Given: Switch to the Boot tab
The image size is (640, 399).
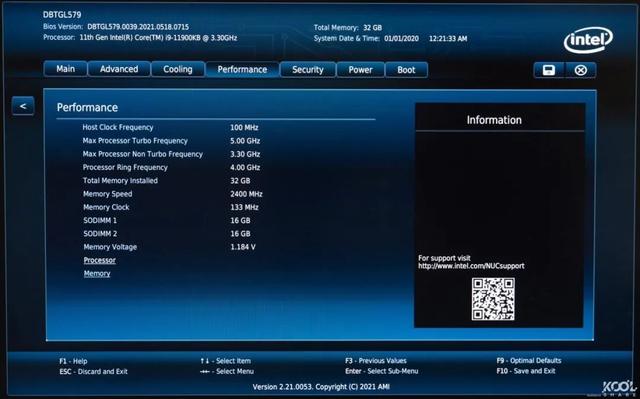Looking at the screenshot, I should pyautogui.click(x=406, y=70).
